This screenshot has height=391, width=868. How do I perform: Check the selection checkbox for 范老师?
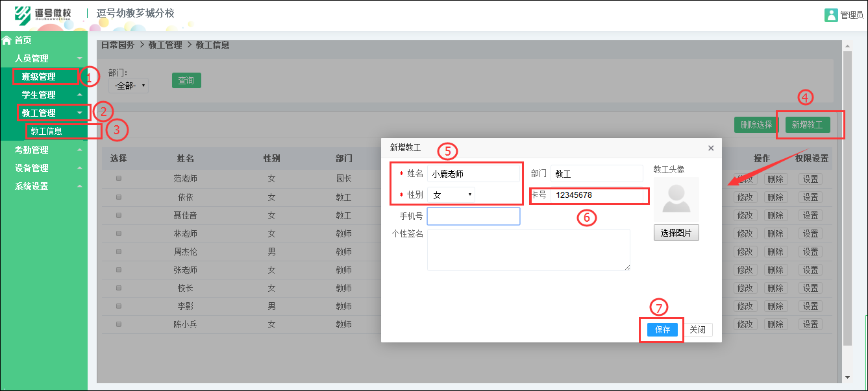coord(119,178)
